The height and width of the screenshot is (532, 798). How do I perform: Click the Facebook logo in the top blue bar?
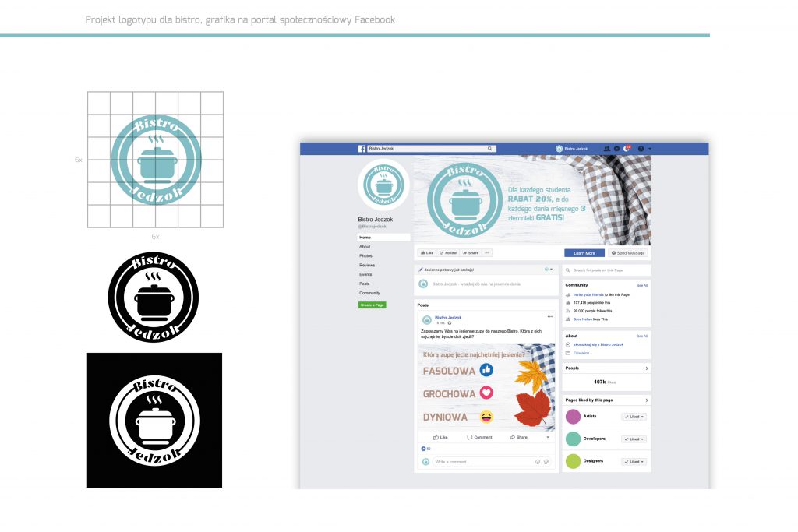362,148
